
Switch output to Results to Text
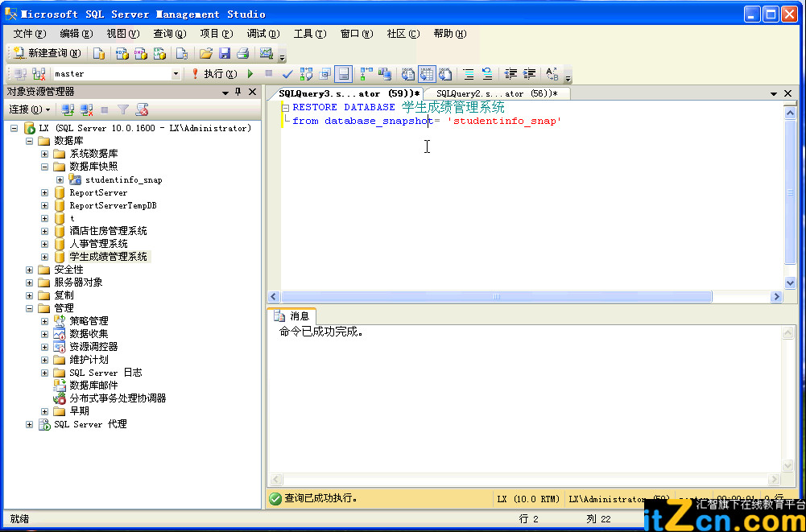pos(408,74)
